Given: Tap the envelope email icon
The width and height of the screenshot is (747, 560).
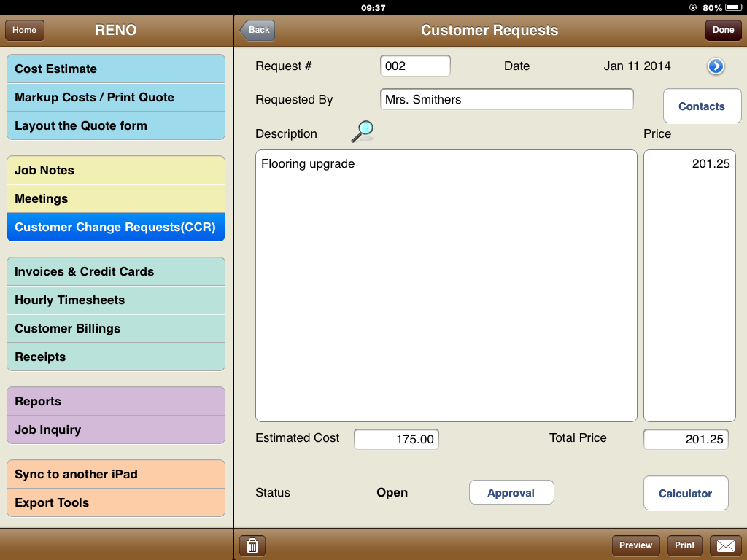Looking at the screenshot, I should [x=725, y=545].
